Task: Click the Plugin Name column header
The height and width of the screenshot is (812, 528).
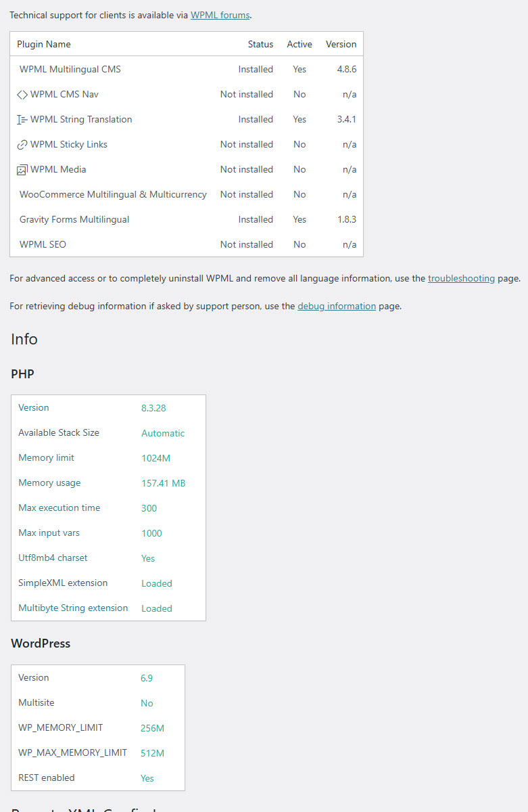Action: [x=44, y=44]
